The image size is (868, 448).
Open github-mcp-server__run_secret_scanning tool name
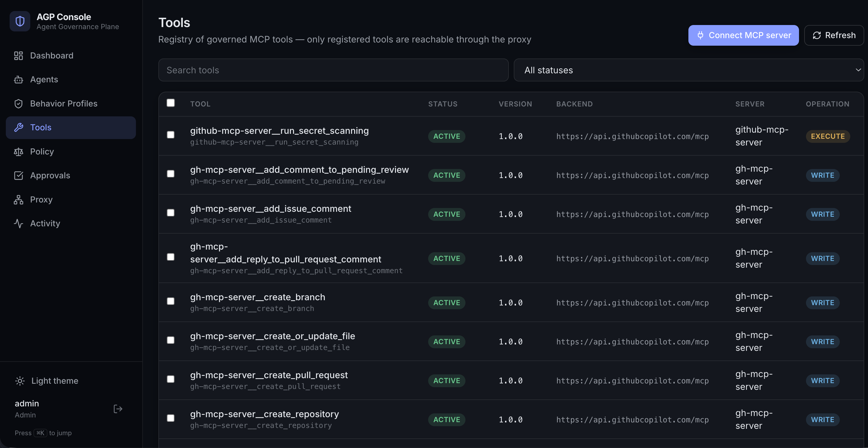point(279,131)
